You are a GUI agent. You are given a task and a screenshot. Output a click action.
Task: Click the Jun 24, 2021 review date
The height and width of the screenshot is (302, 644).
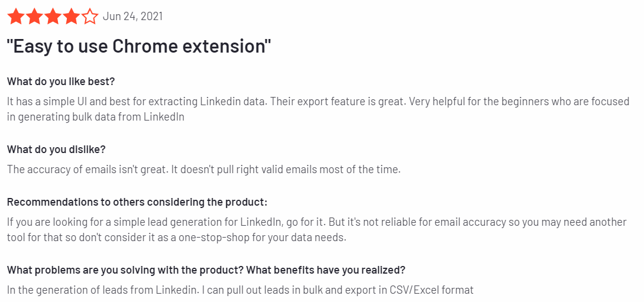132,17
